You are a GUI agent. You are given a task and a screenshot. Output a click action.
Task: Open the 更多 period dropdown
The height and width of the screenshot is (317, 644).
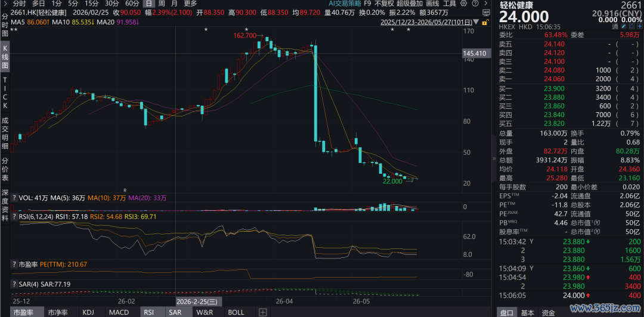click(190, 4)
